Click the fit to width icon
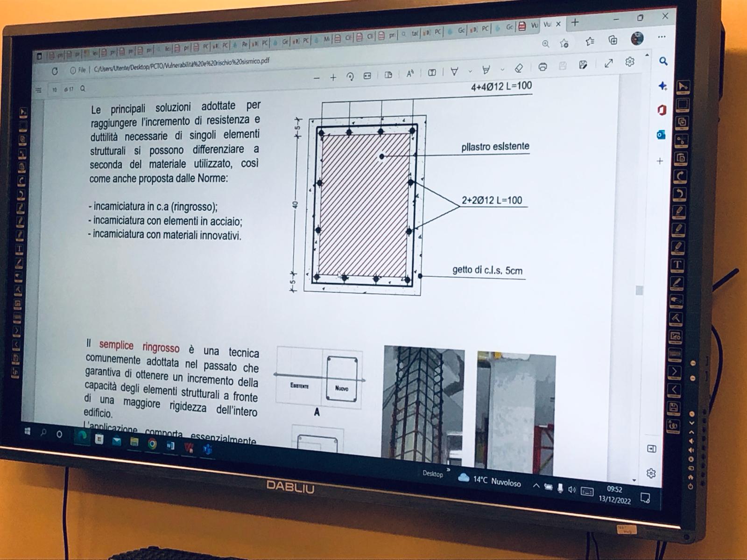Screen dimensions: 747x560 [x=367, y=76]
